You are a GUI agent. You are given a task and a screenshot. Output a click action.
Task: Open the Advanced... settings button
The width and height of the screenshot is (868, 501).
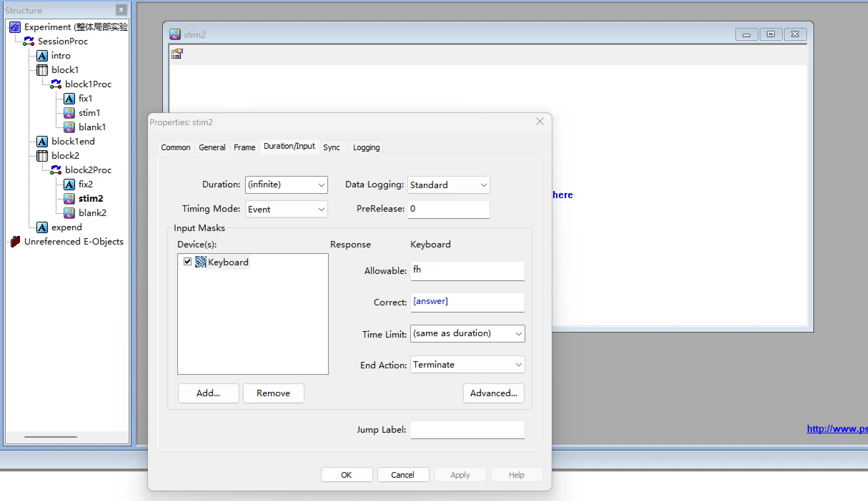494,393
